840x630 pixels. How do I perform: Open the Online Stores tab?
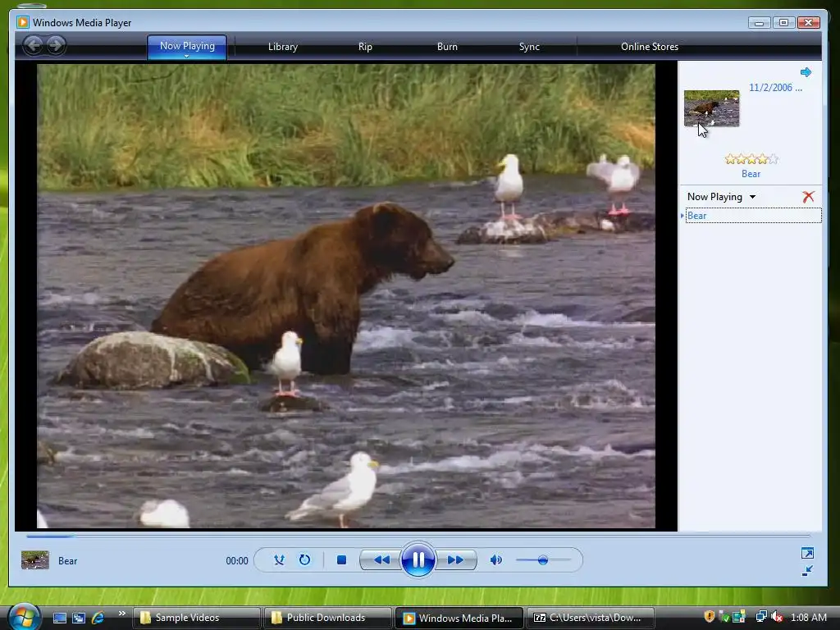[650, 47]
